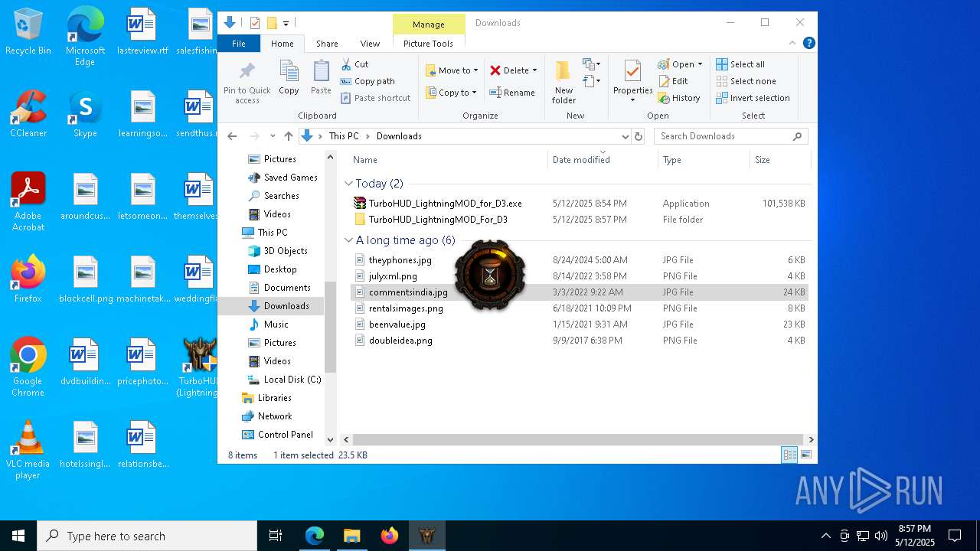Image resolution: width=980 pixels, height=551 pixels.
Task: Open Skype desktop shortcut
Action: (x=85, y=114)
